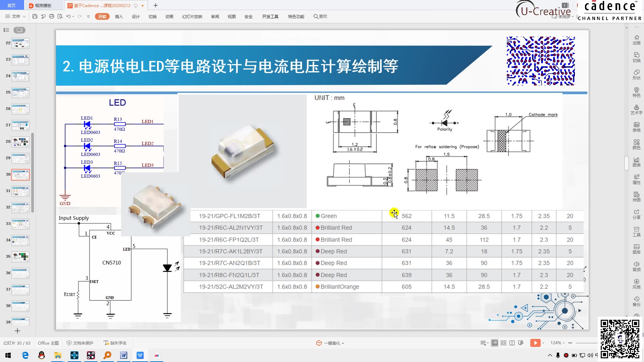The width and height of the screenshot is (644, 362).
Task: Click the Save icon in quick toolbar
Action: pyautogui.click(x=35, y=16)
